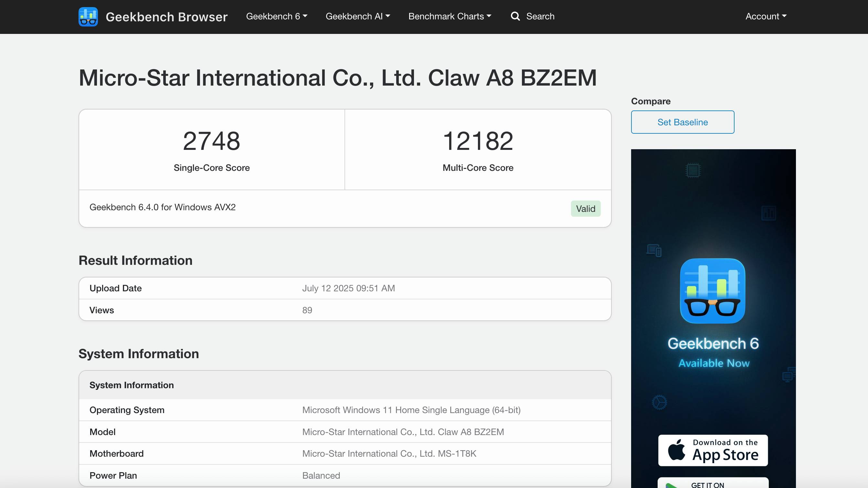Click the Valid status badge
The height and width of the screenshot is (488, 868).
point(586,208)
